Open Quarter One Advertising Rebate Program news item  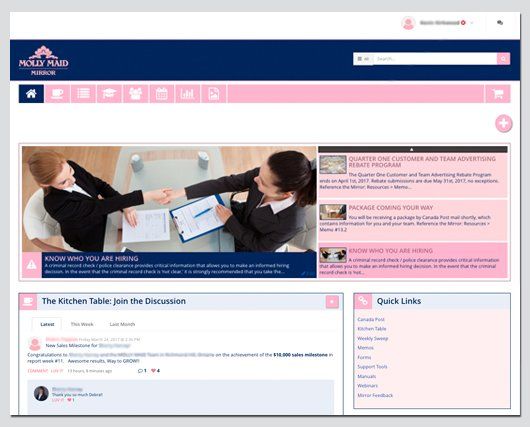(x=412, y=175)
